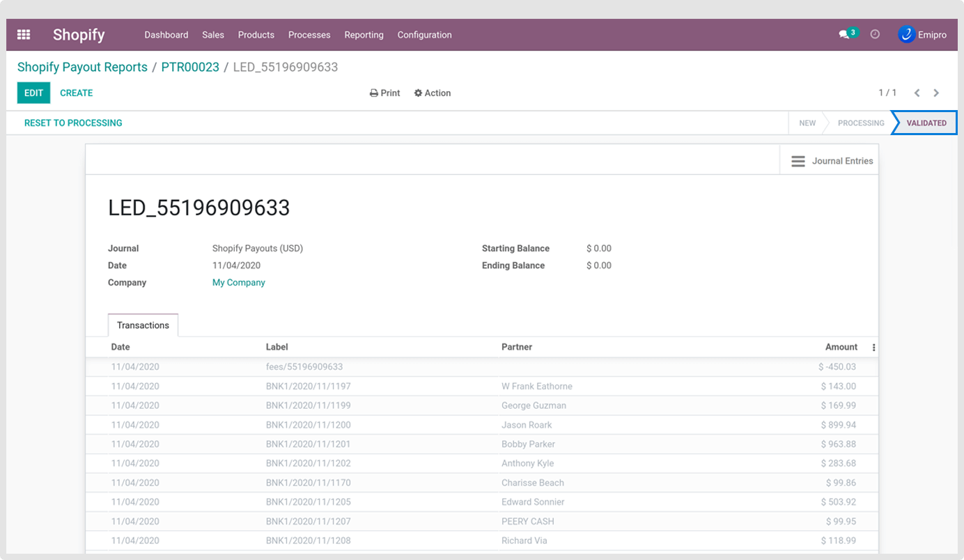Click RESET TO PROCESSING button

point(73,123)
